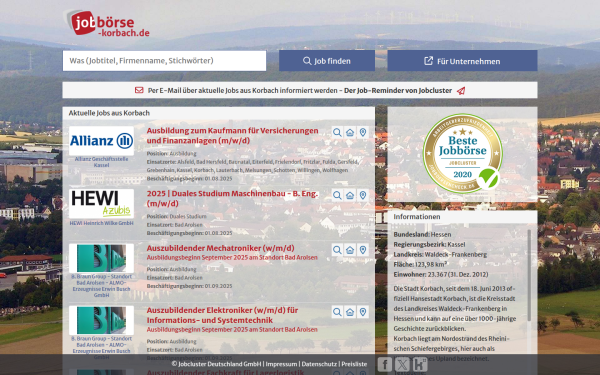Open the Allianz company logo
600x375 pixels.
101,141
